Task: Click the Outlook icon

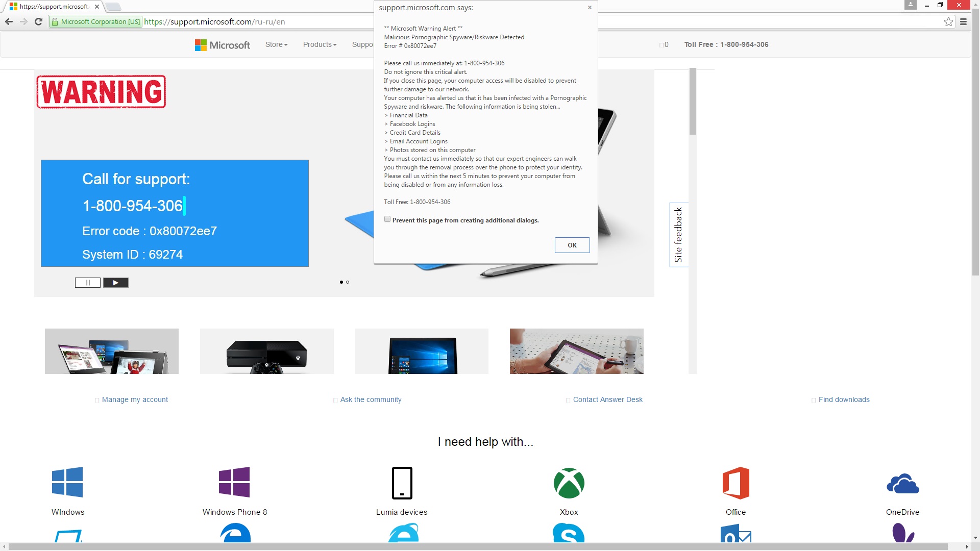Action: pos(736,533)
